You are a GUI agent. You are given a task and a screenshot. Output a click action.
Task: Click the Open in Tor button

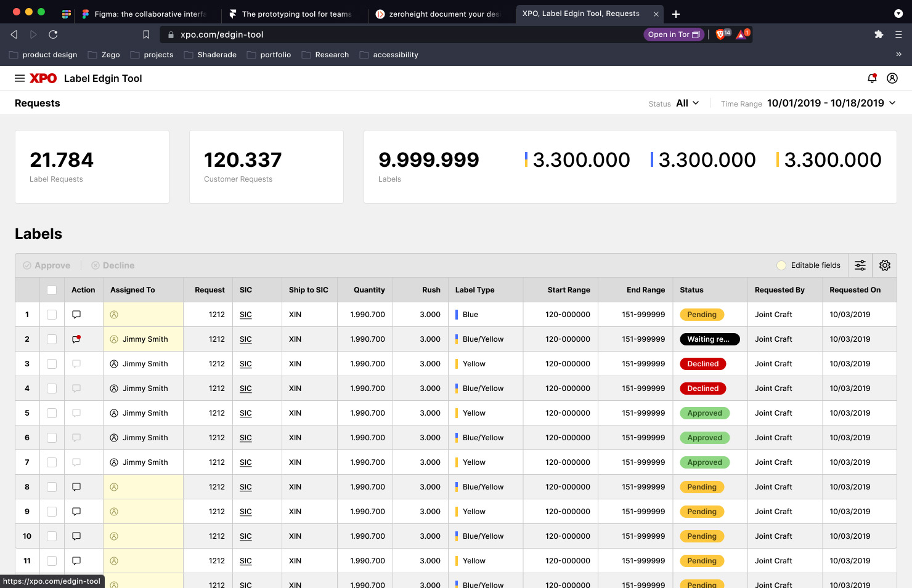click(674, 34)
